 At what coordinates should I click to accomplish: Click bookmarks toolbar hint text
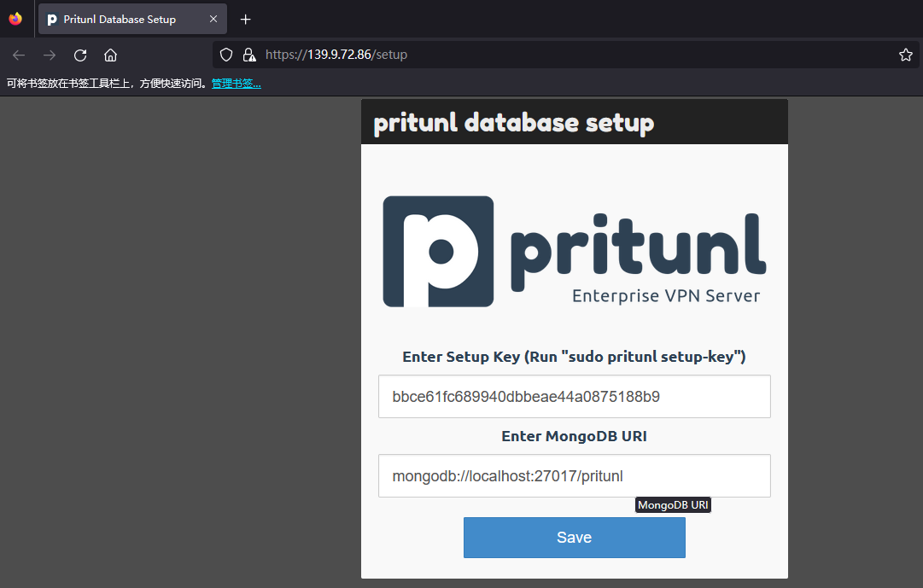point(107,84)
